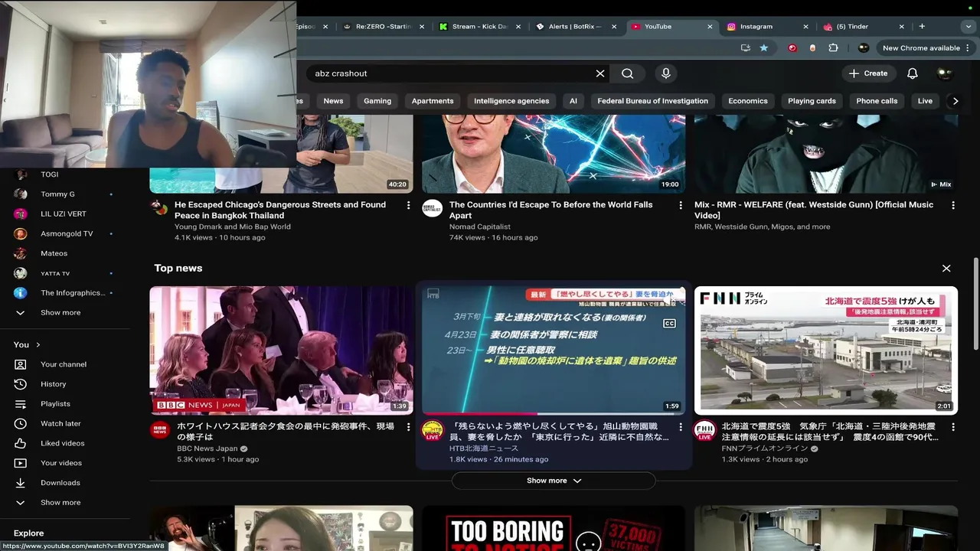Screen dimensions: 980x551
Task: Open HTB news video thumbnail
Action: [554, 350]
